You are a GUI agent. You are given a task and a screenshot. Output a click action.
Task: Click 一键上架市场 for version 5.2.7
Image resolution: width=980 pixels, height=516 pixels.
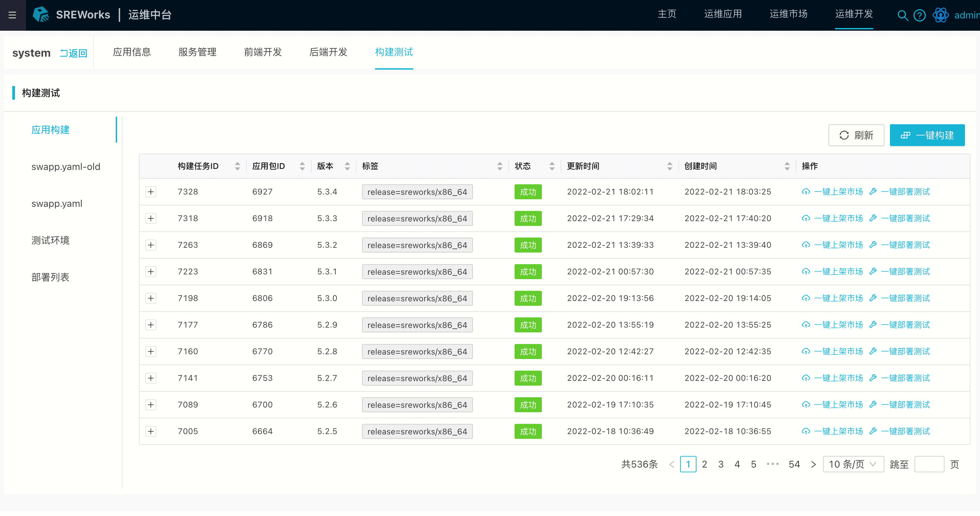coord(832,378)
